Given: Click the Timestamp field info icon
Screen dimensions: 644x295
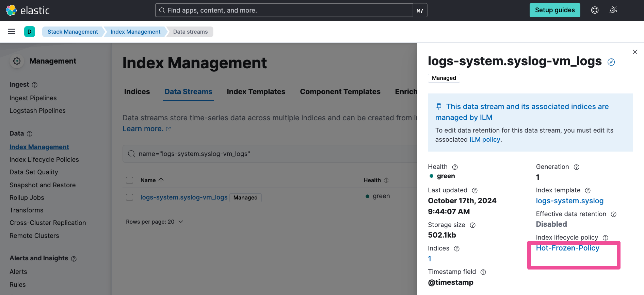Looking at the screenshot, I should [483, 272].
